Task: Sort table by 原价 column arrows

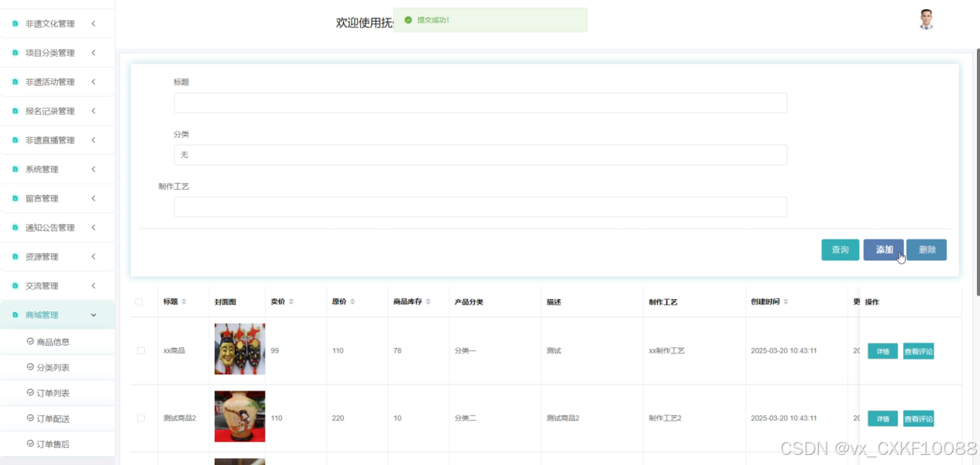Action: tap(352, 301)
